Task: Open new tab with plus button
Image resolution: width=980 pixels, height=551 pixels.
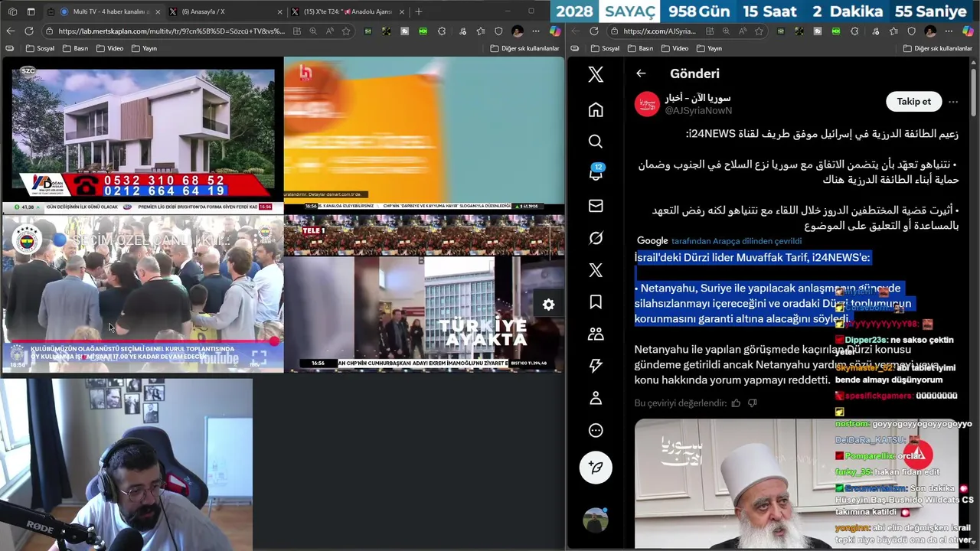Action: 418,11
